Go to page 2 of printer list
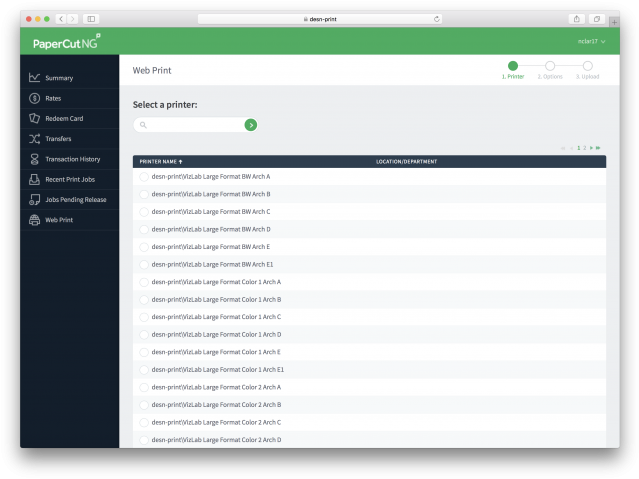Image resolution: width=639 pixels, height=479 pixels. coord(585,148)
